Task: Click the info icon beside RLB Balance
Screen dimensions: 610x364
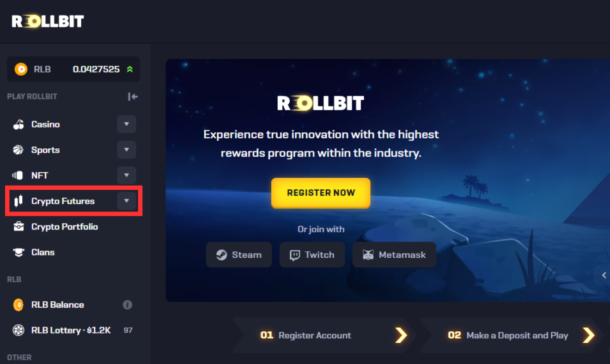Action: tap(128, 305)
